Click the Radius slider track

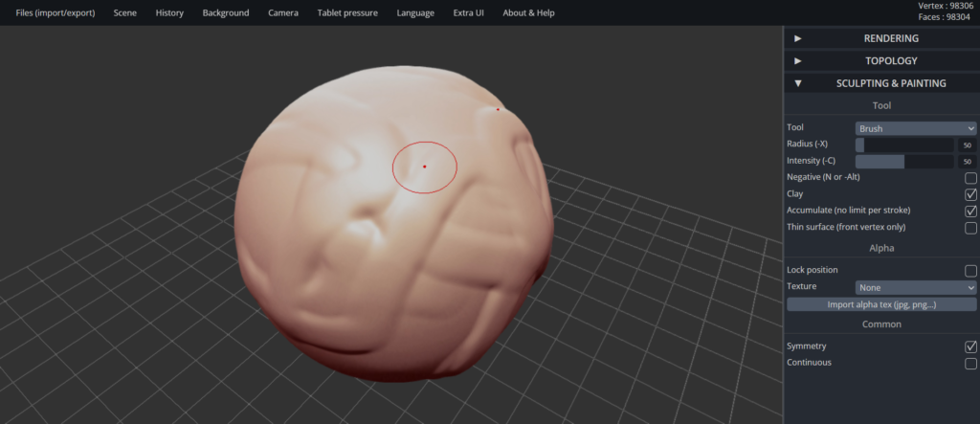(904, 145)
